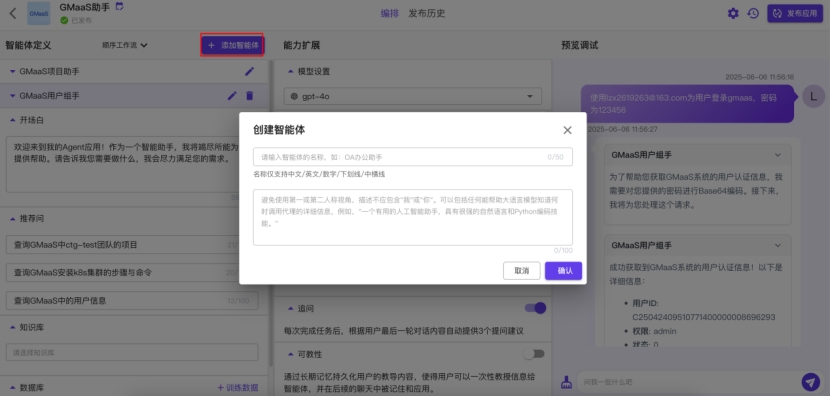This screenshot has height=396, width=830.
Task: Click the send message paper-plane button
Action: [x=810, y=382]
